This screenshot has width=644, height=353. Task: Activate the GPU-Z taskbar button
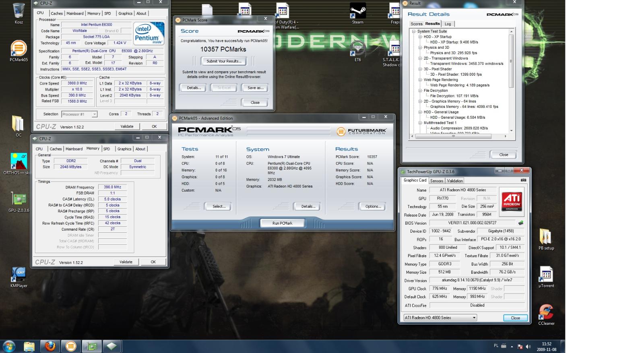92,346
